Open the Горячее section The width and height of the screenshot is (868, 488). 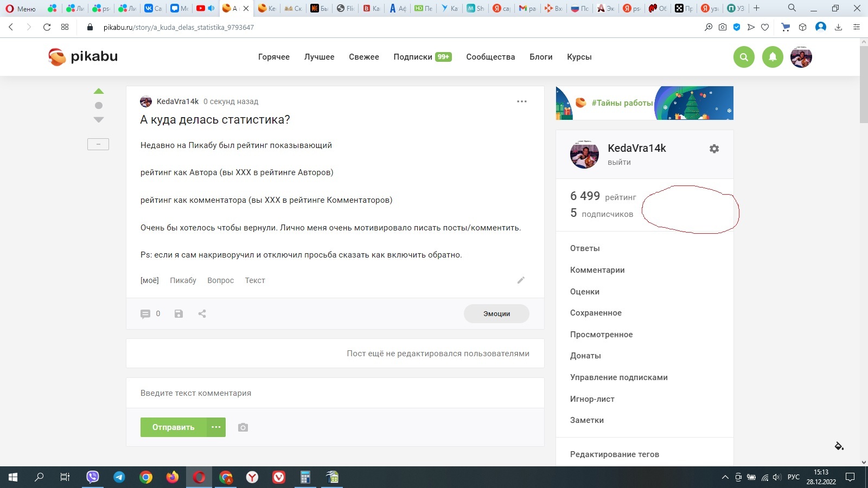click(274, 57)
